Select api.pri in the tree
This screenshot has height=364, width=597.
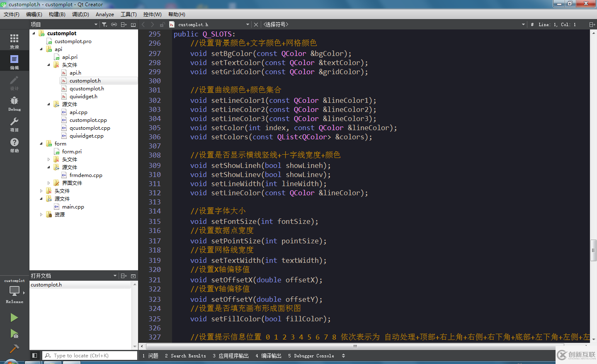(70, 57)
